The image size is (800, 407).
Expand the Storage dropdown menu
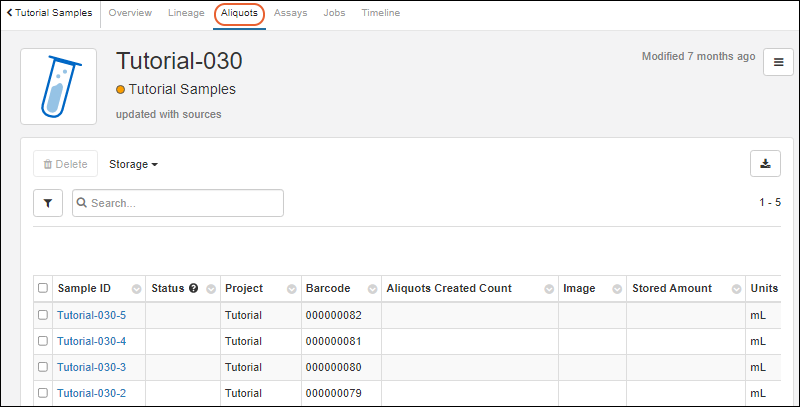click(133, 164)
